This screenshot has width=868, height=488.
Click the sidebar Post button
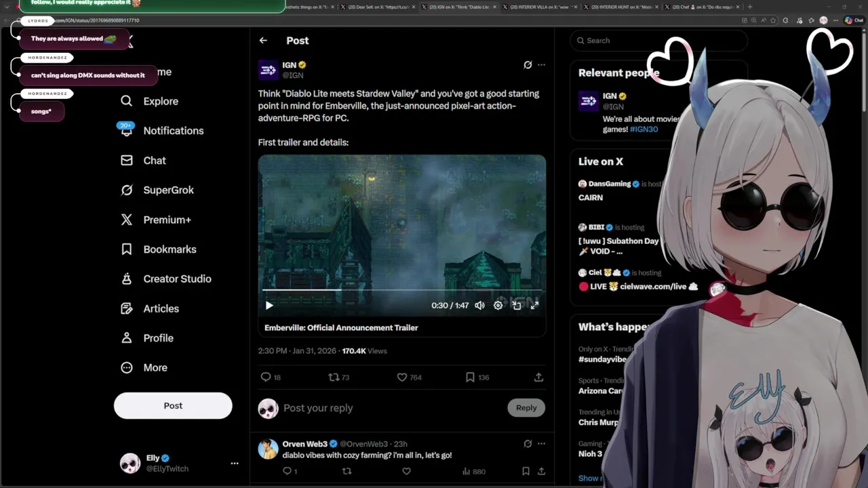[173, 405]
